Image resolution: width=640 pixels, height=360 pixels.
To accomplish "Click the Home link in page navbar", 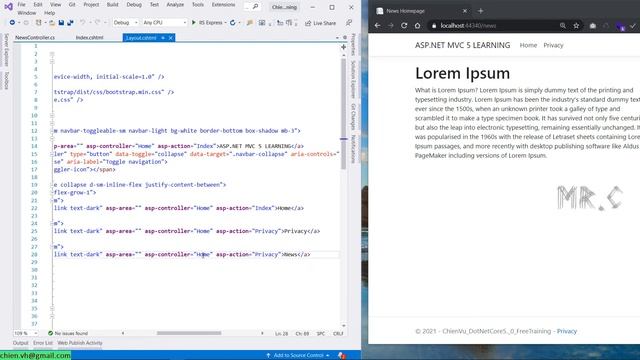I will coord(528,45).
